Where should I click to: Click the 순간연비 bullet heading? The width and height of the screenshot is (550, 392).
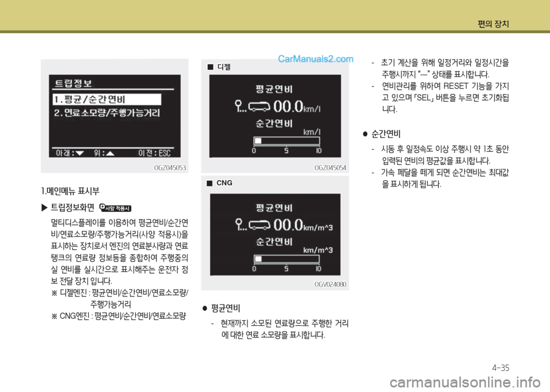click(386, 133)
